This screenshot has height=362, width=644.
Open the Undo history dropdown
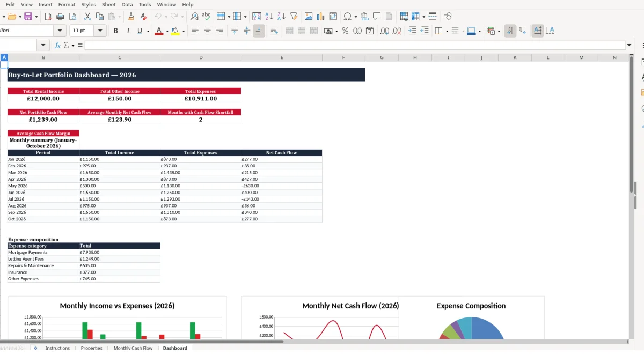tap(166, 17)
